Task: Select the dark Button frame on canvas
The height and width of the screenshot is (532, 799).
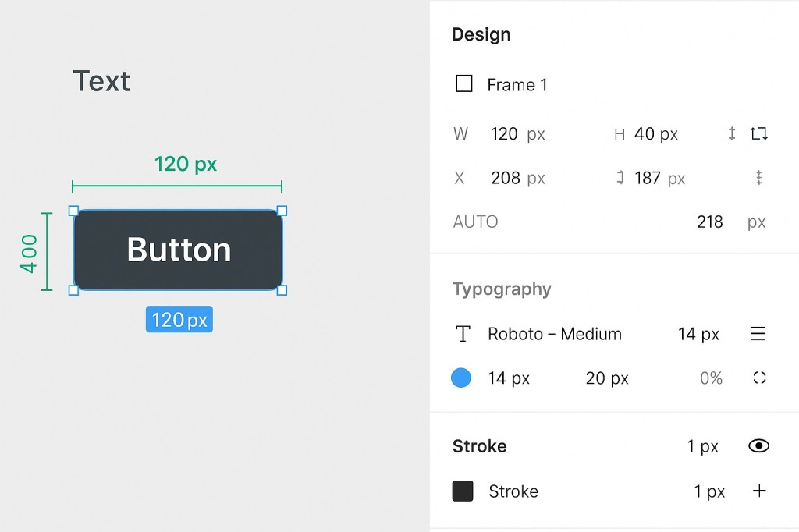Action: (178, 250)
